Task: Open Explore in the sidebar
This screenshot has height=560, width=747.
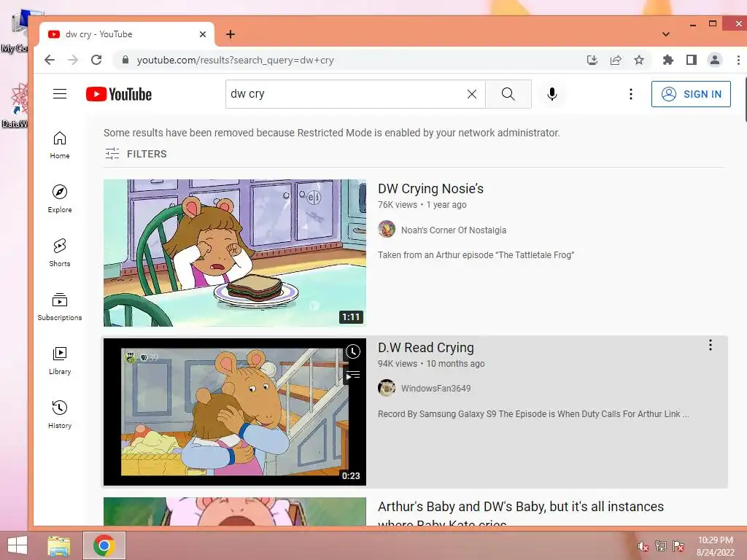Action: coord(60,199)
